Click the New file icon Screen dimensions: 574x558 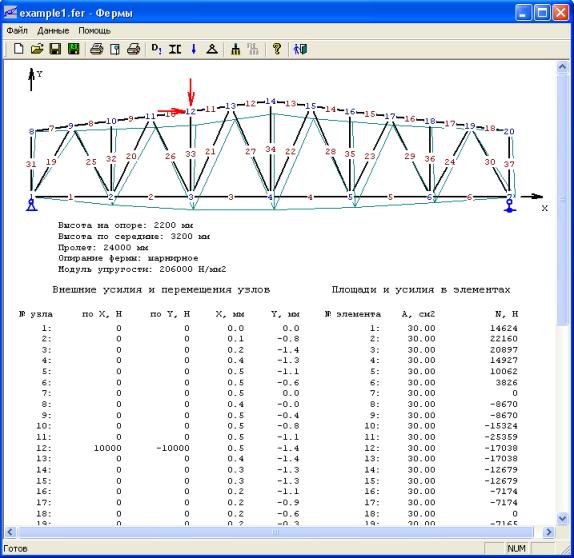(18, 49)
